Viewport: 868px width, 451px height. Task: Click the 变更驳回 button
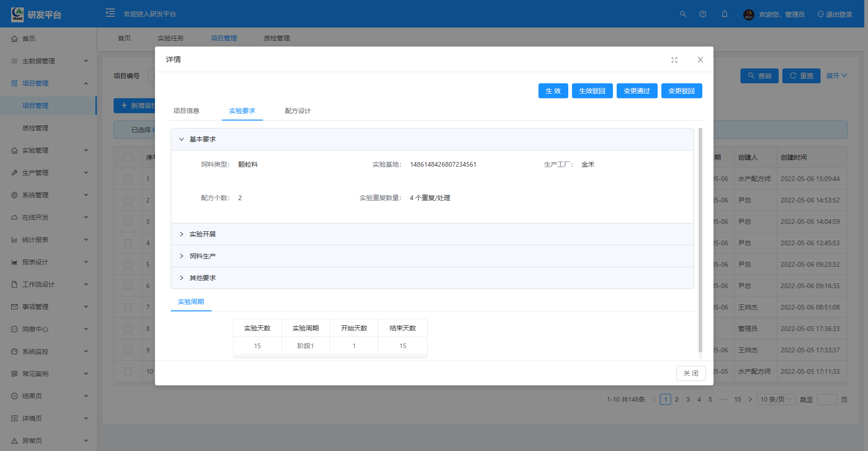681,91
